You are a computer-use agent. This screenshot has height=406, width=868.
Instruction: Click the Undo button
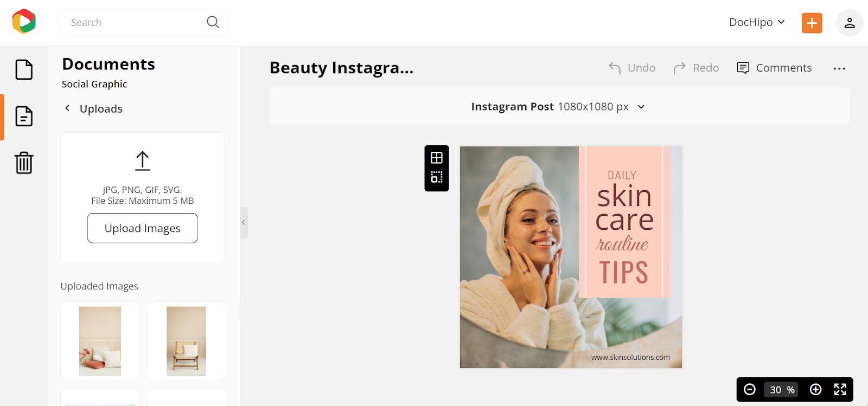(632, 68)
